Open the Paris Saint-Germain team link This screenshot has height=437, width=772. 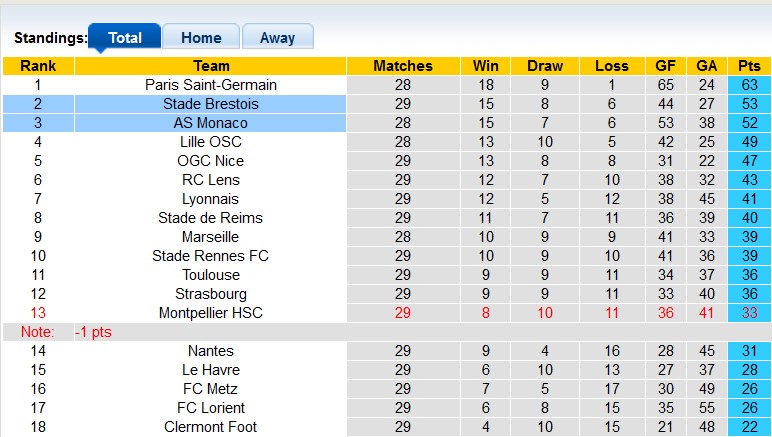pos(210,85)
